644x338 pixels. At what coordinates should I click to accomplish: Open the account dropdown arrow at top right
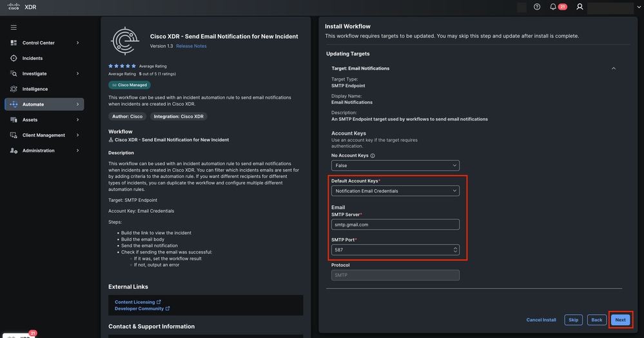[x=639, y=7]
